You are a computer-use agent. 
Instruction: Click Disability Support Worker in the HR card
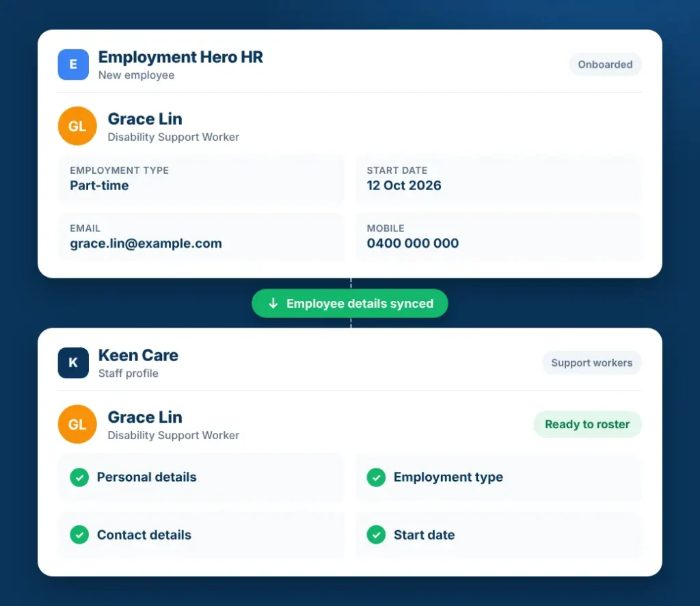(173, 137)
